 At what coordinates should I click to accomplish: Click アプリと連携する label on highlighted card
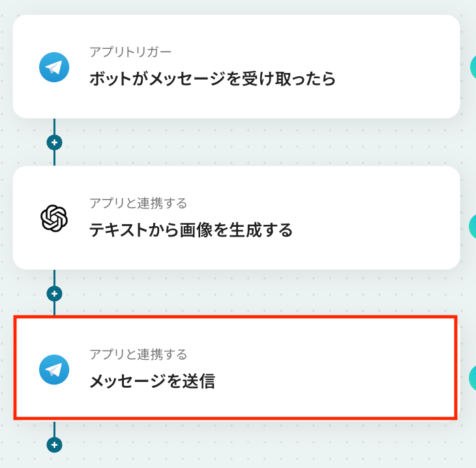[x=138, y=355]
